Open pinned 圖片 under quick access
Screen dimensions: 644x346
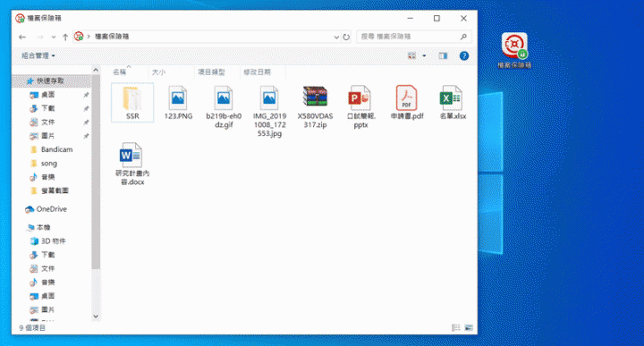pos(47,136)
